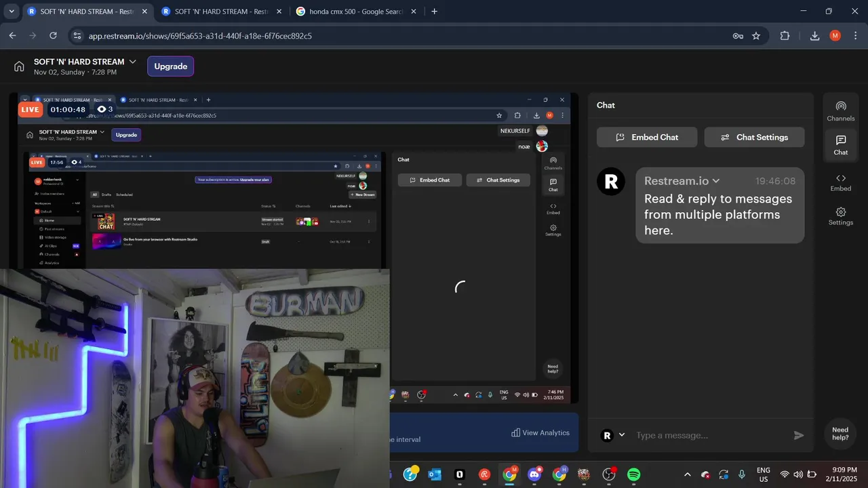
Task: Open the Chrome three-dot menu
Action: click(854, 36)
